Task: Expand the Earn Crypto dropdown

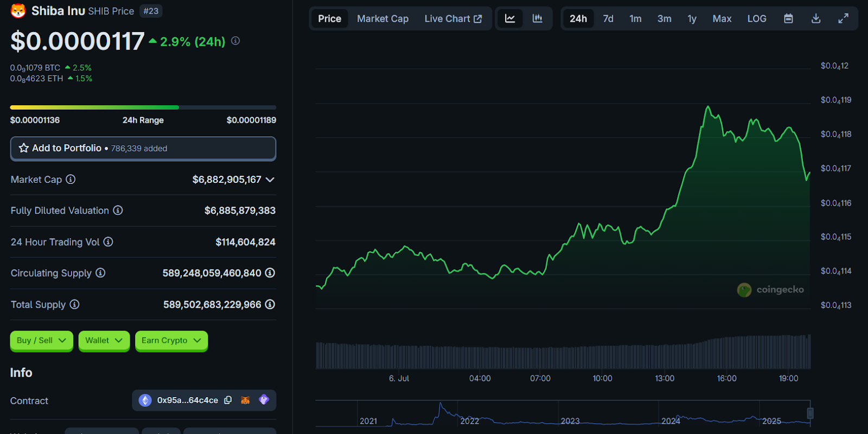Action: tap(171, 341)
